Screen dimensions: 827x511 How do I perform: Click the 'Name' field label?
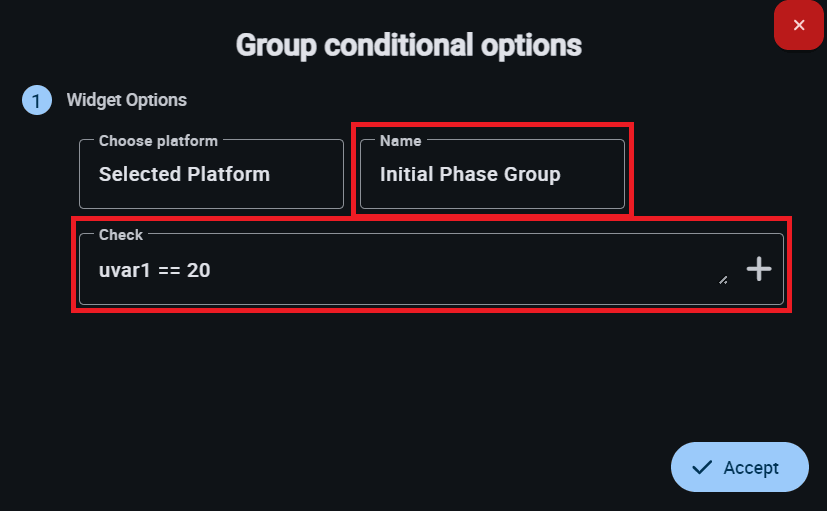(x=400, y=141)
